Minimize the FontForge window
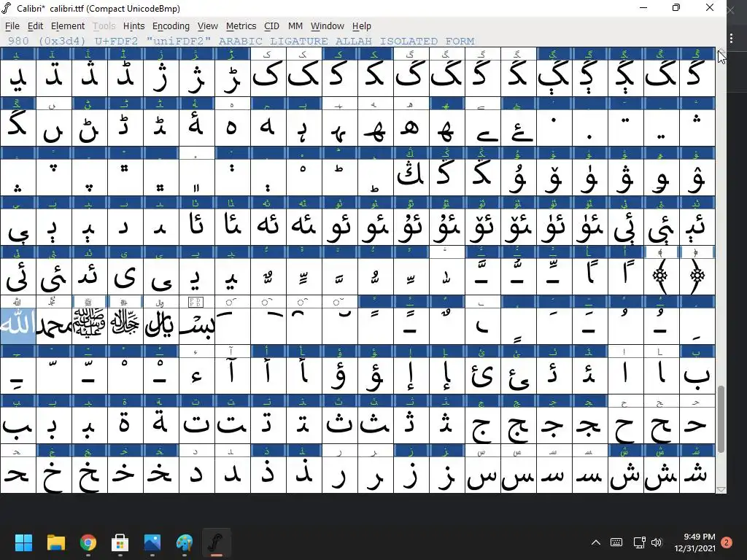This screenshot has width=747, height=560. tap(643, 7)
